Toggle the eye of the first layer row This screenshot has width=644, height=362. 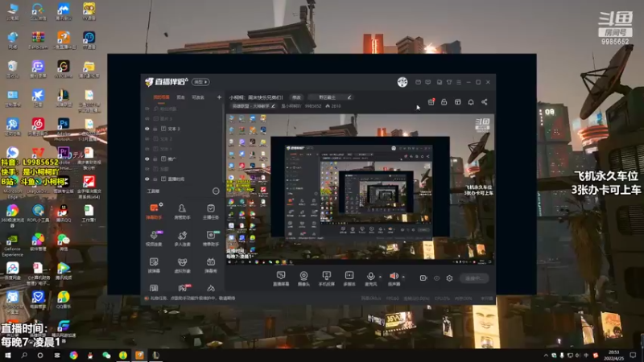(x=147, y=109)
